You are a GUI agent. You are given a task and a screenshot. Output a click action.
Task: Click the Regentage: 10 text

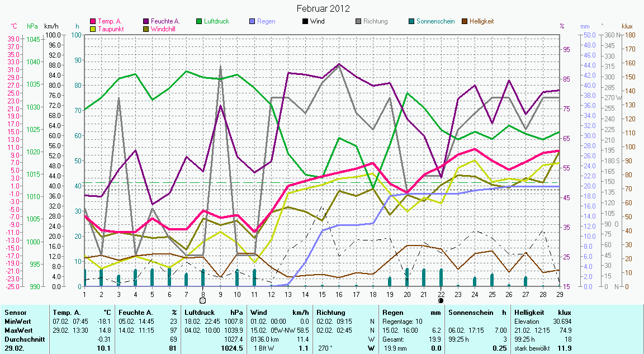coord(401,322)
